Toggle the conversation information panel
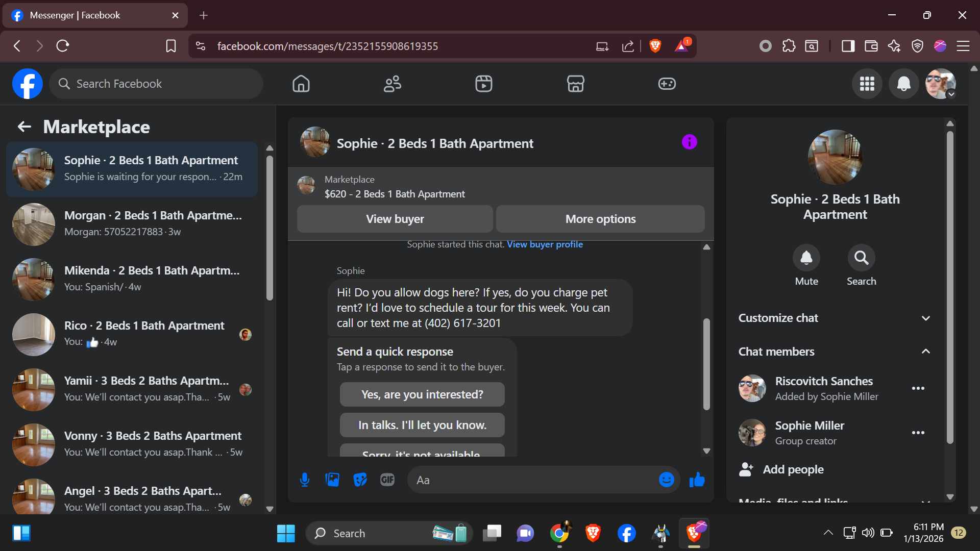This screenshot has width=980, height=551. (689, 142)
